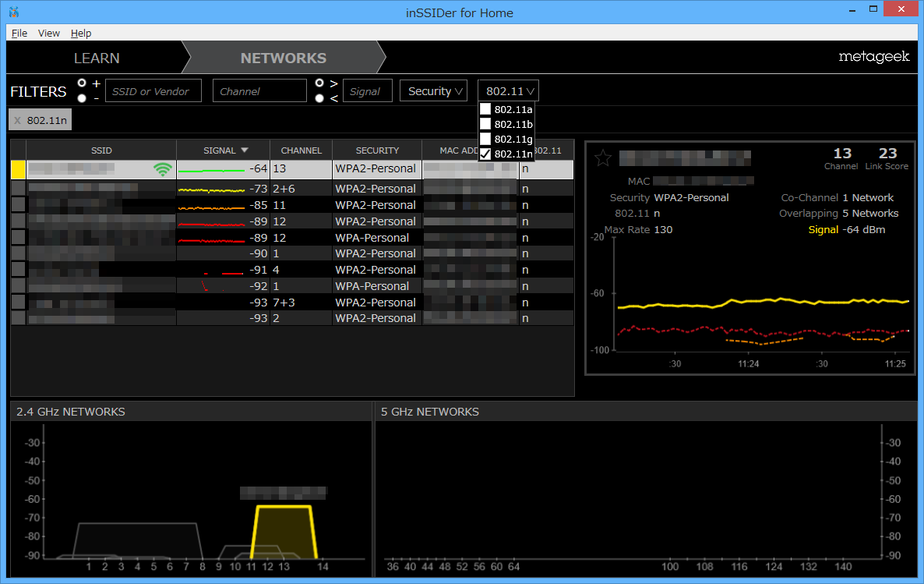Viewport: 924px width, 584px height.
Task: Click the signal value -73
Action: tap(258, 189)
